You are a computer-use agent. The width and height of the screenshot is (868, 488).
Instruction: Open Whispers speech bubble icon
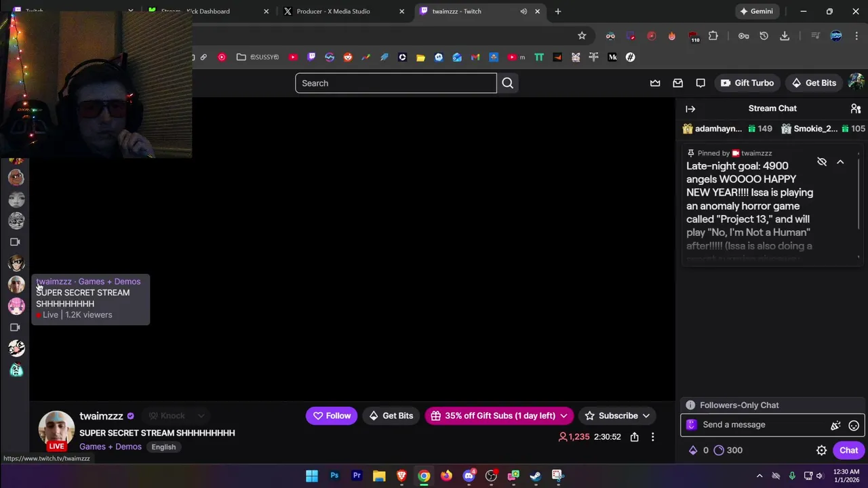tap(701, 83)
